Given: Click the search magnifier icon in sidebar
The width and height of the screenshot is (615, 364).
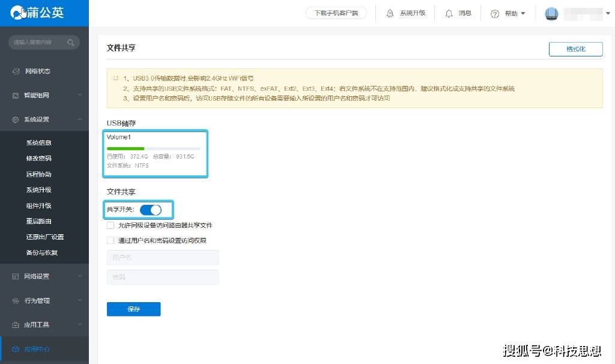Looking at the screenshot, I should 71,43.
